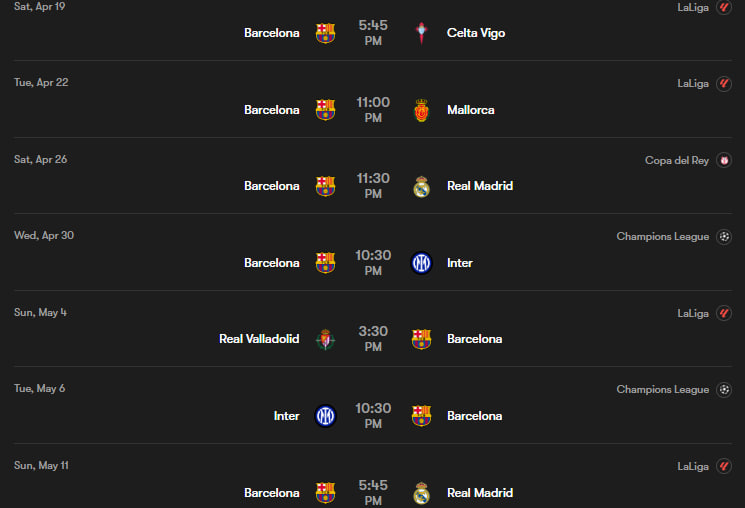Open the 11:00 PM Barcelona vs Mallorca match
This screenshot has width=745, height=508.
pyautogui.click(x=373, y=110)
